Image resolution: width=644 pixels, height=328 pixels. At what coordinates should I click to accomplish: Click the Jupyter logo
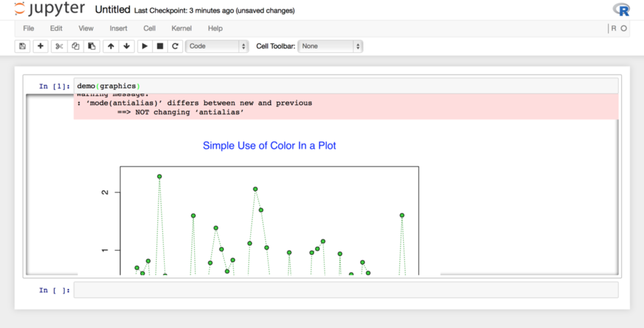(50, 9)
